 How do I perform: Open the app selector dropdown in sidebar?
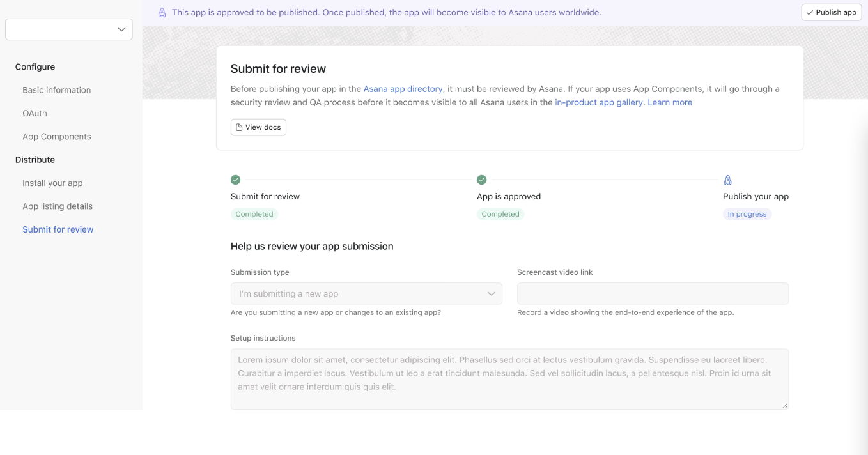(69, 29)
